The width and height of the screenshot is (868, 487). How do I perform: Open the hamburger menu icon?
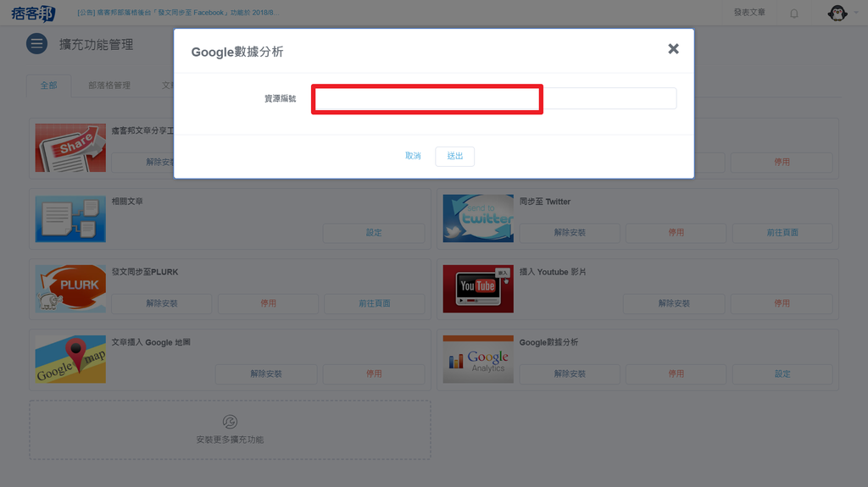coord(36,44)
